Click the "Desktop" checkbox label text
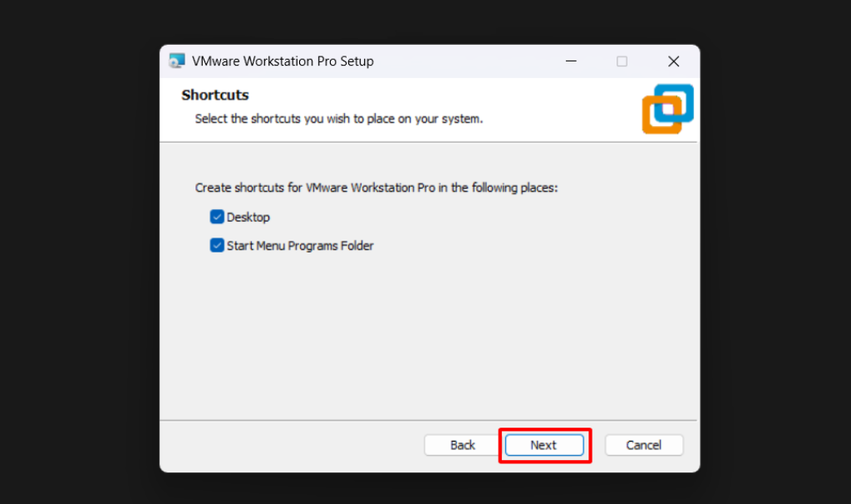Viewport: 851px width, 504px height. click(248, 218)
